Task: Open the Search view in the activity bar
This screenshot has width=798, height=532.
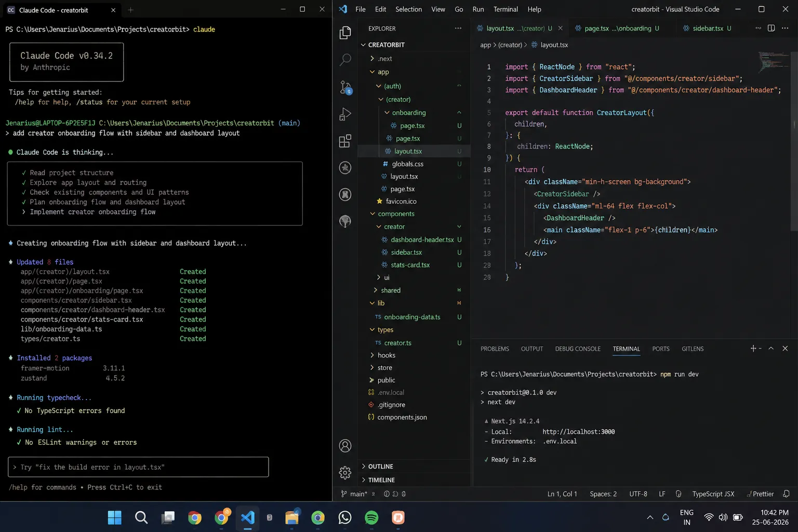Action: (345, 60)
